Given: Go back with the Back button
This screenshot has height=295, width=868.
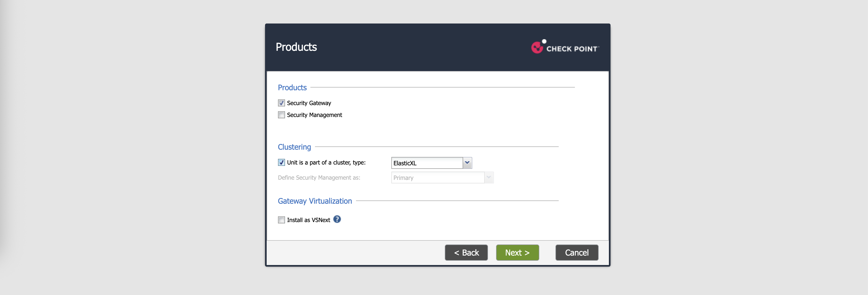Looking at the screenshot, I should tap(466, 253).
